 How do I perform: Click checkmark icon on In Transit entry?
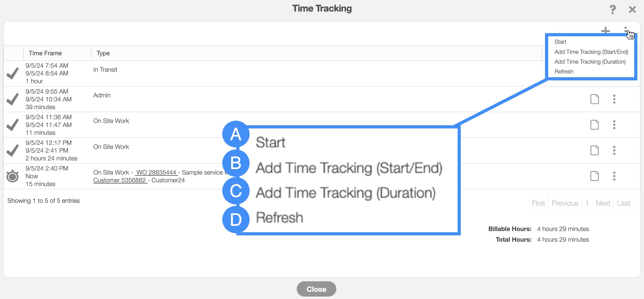point(13,73)
